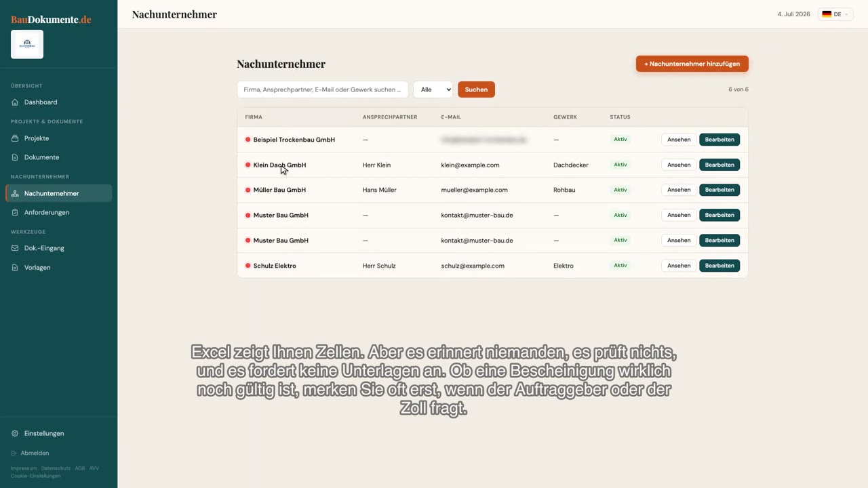Click the Projekte briefcase icon

click(15, 138)
